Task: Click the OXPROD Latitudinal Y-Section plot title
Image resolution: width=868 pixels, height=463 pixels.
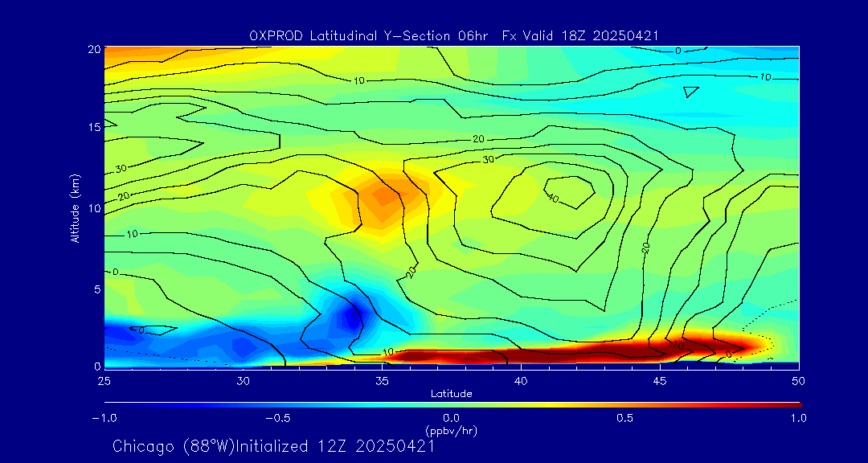Action: (x=453, y=36)
